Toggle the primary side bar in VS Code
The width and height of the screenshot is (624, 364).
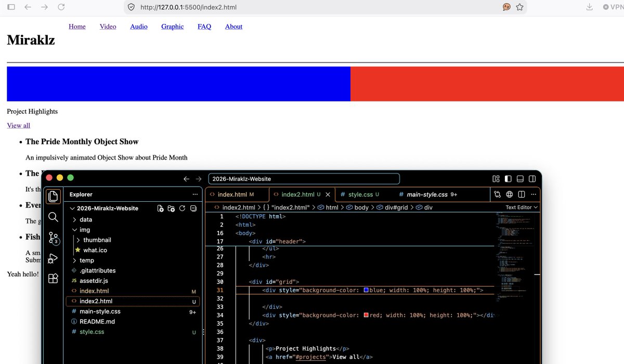508,179
